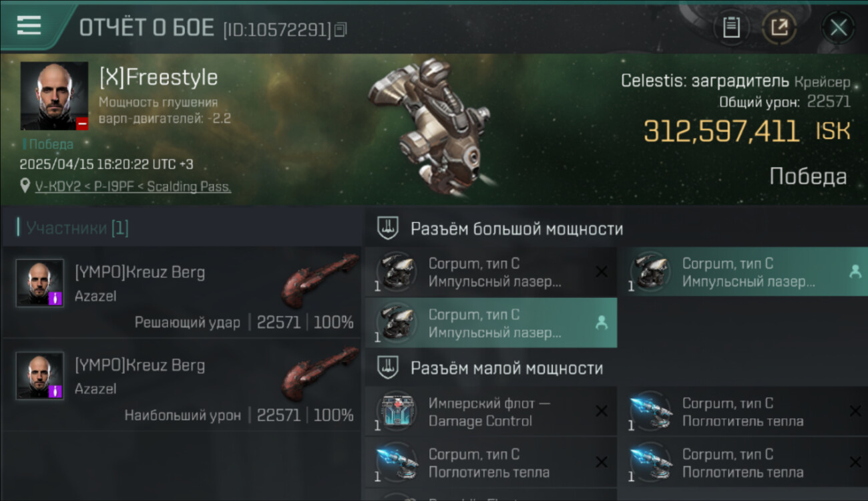Open Kreuz Berg final blow entry
This screenshot has width=868, height=501.
coord(182,293)
